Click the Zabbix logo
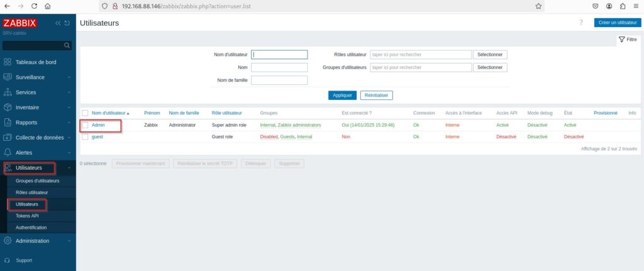644x271 pixels. tap(19, 23)
